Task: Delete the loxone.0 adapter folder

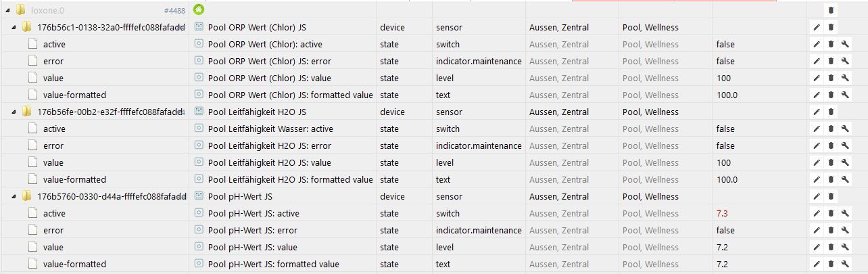Action: [x=831, y=10]
